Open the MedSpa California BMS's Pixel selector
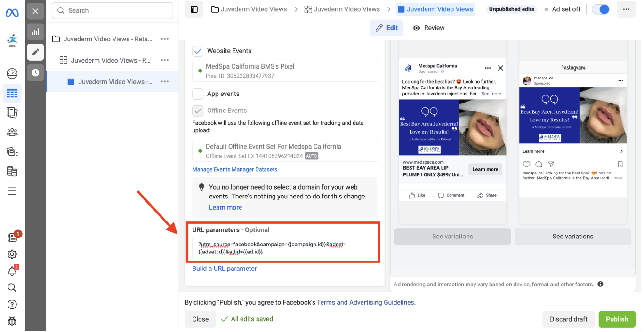 (285, 71)
